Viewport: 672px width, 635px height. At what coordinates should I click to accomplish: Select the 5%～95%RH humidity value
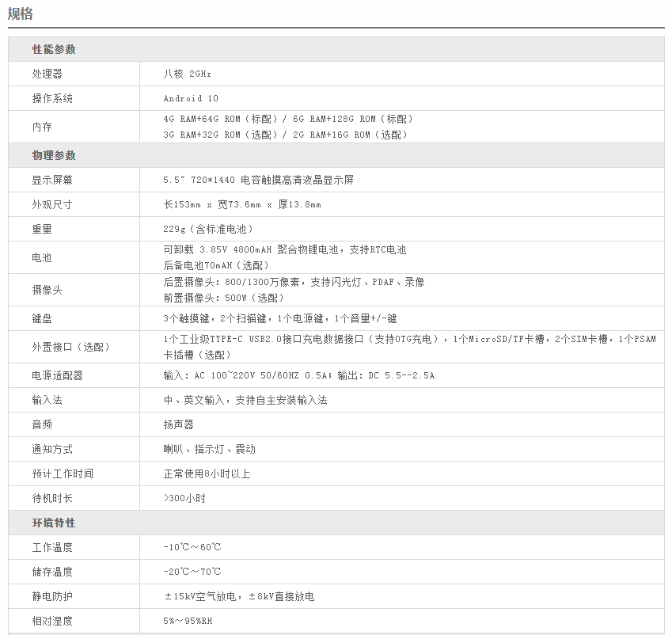[x=188, y=621]
